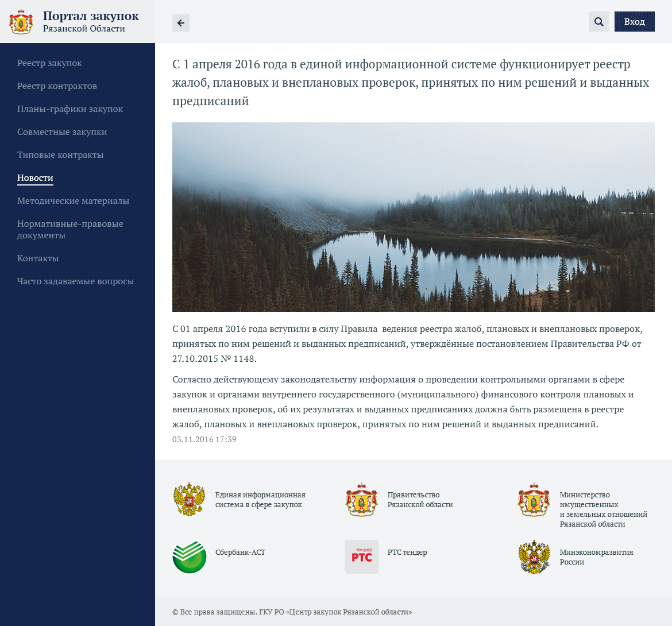Open search with magnifier icon
672x626 pixels.
tap(598, 22)
